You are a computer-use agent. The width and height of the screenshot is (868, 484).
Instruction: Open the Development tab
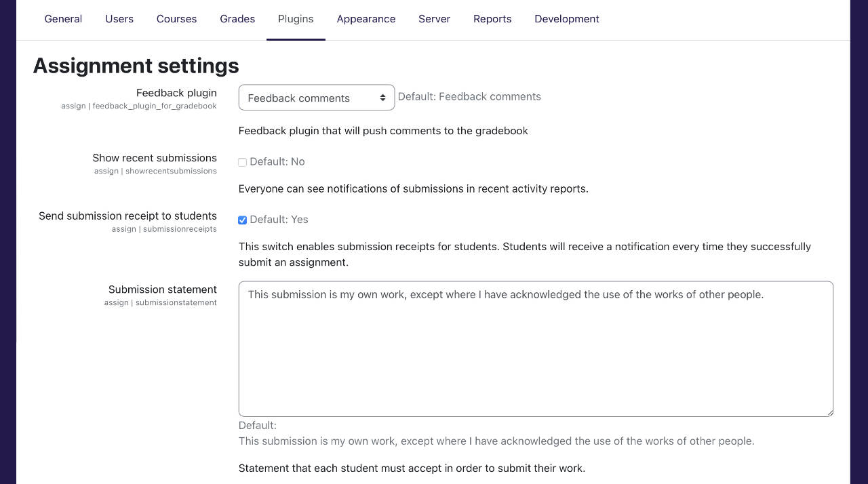[x=566, y=19]
